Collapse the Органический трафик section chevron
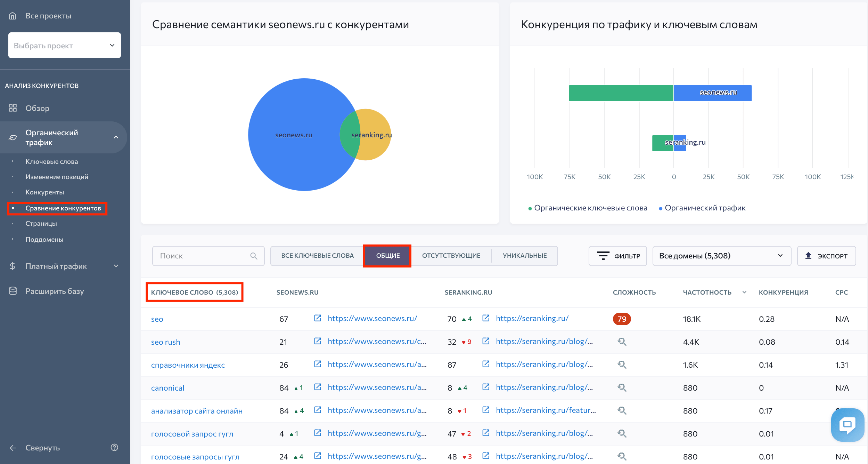The height and width of the screenshot is (464, 868). 116,137
